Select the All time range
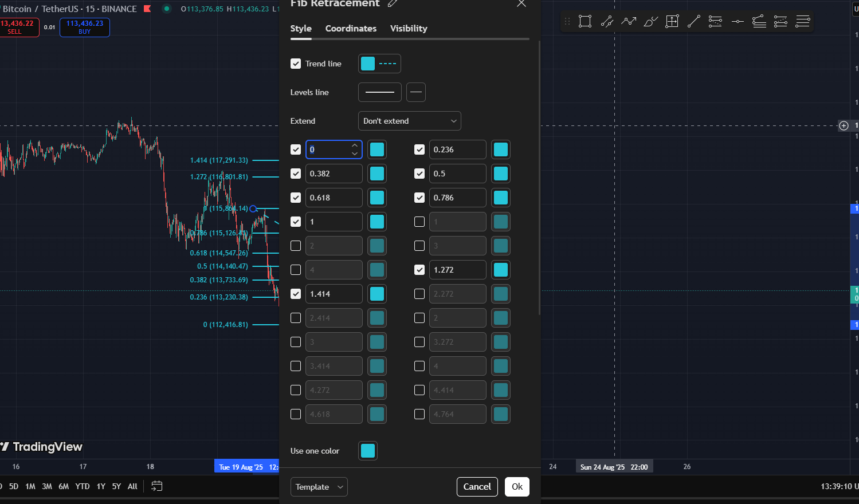 132,486
